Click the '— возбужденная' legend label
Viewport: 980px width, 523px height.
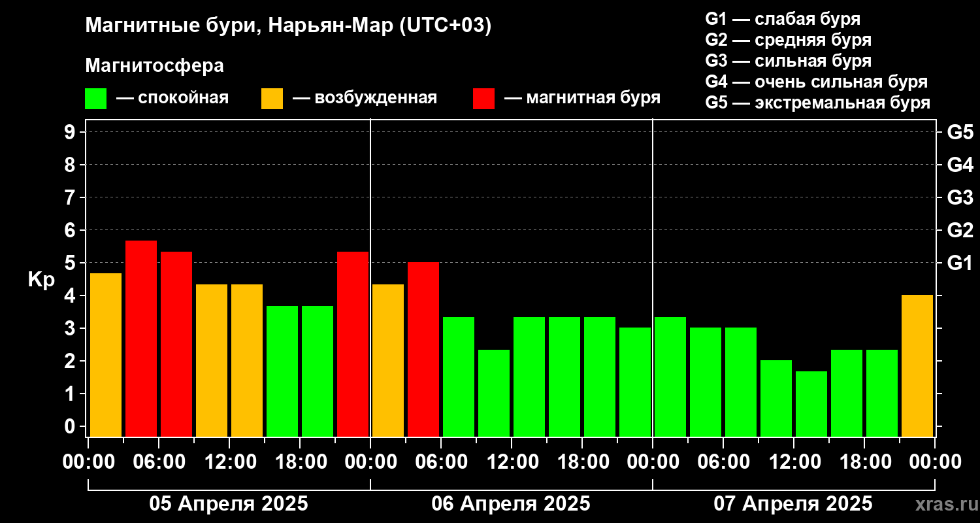point(365,98)
